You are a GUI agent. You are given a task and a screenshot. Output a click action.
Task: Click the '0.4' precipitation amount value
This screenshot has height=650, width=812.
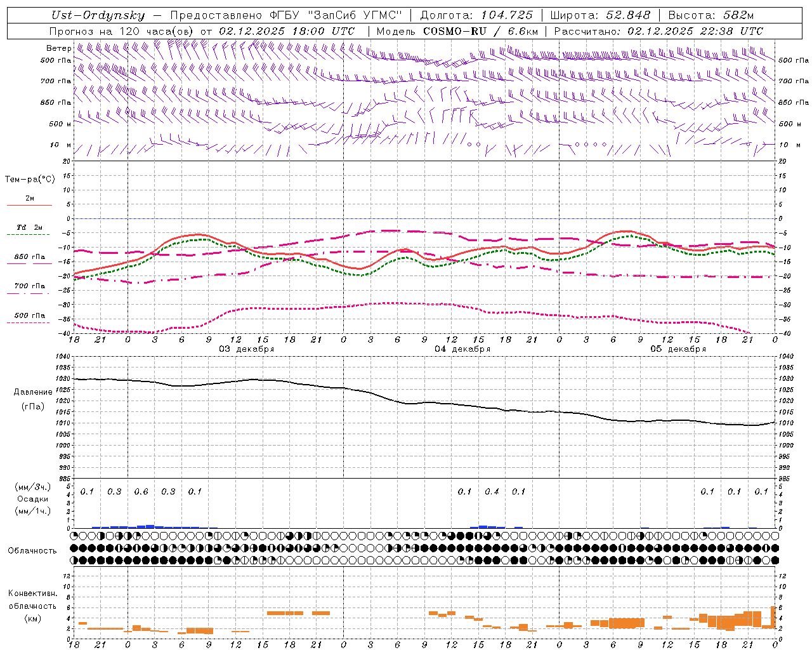492,491
